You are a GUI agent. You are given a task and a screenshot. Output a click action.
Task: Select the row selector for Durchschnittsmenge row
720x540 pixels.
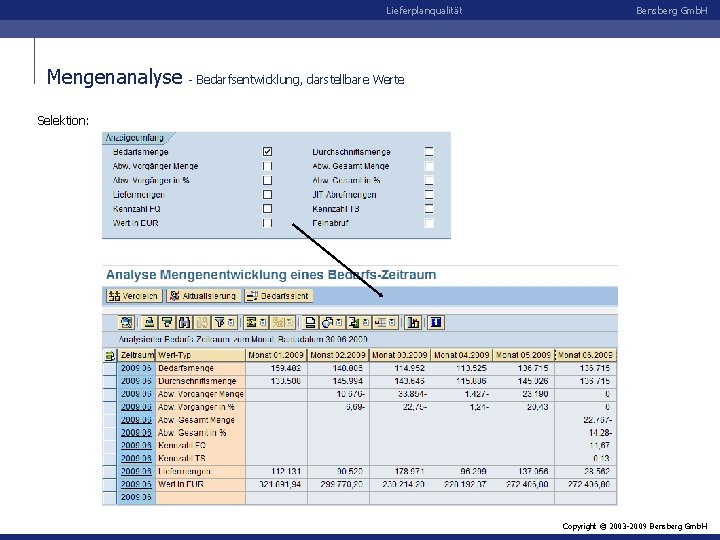pos(110,381)
